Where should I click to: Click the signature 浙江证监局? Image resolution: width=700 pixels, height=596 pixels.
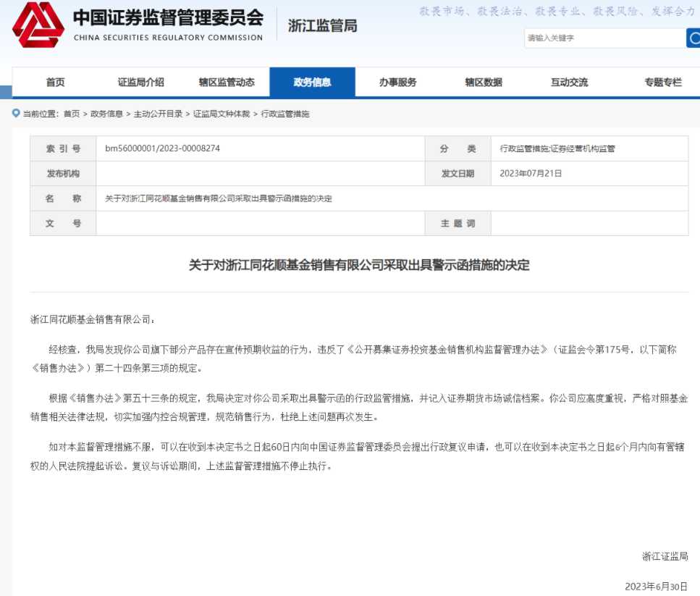pyautogui.click(x=665, y=556)
